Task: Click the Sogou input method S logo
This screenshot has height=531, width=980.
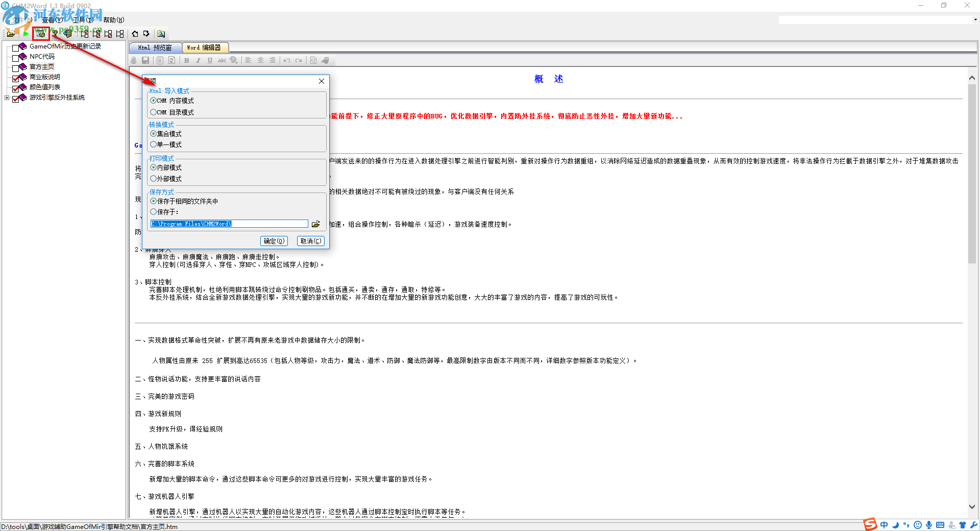Action: [x=870, y=524]
